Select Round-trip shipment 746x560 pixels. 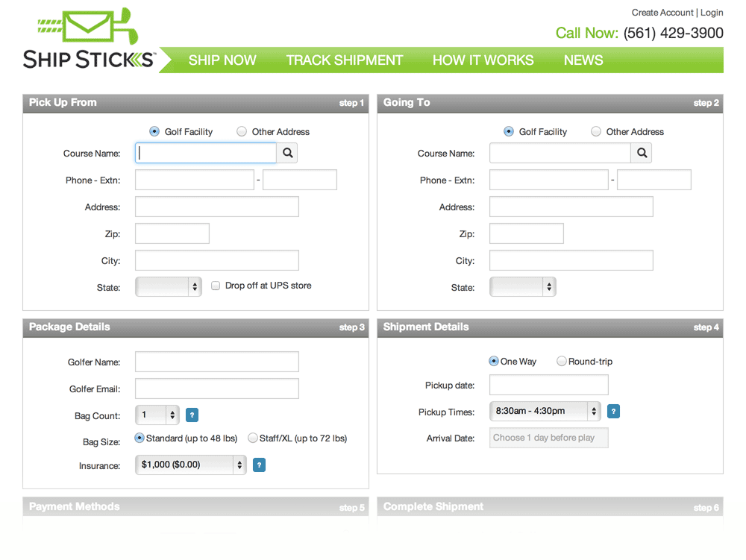pyautogui.click(x=562, y=362)
